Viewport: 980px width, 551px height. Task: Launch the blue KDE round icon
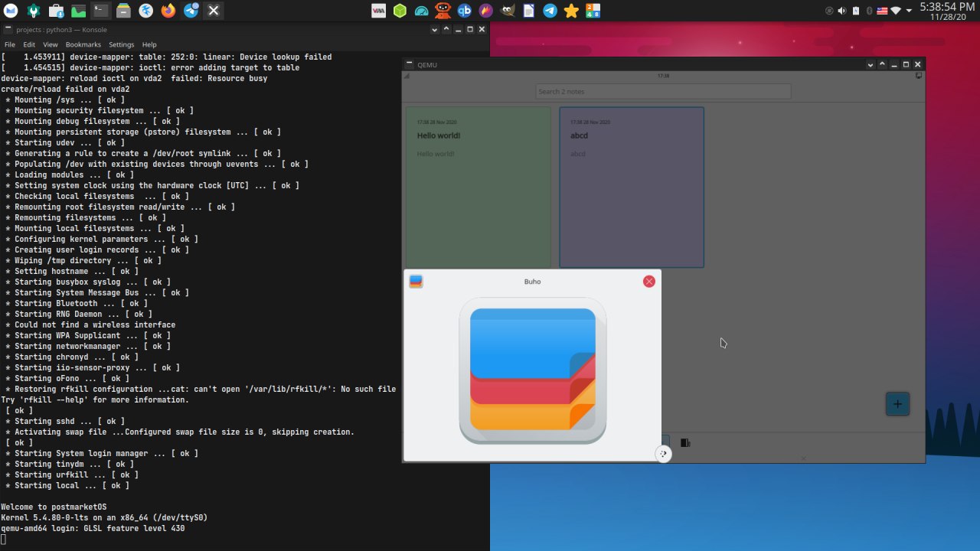coord(146,11)
